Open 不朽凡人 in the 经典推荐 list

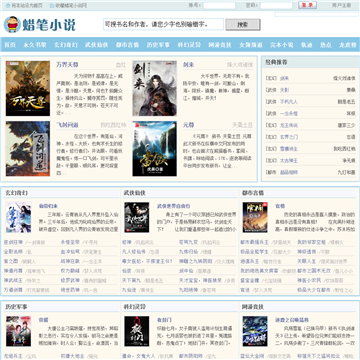289,102
